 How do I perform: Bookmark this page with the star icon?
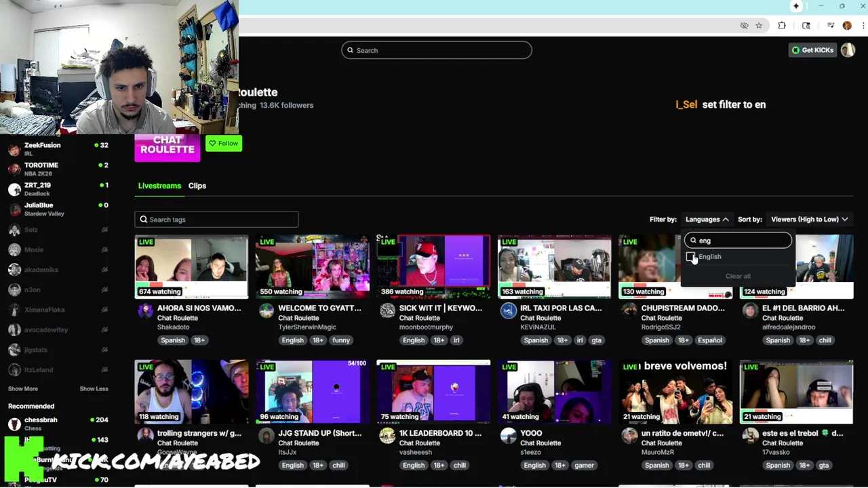pyautogui.click(x=759, y=26)
